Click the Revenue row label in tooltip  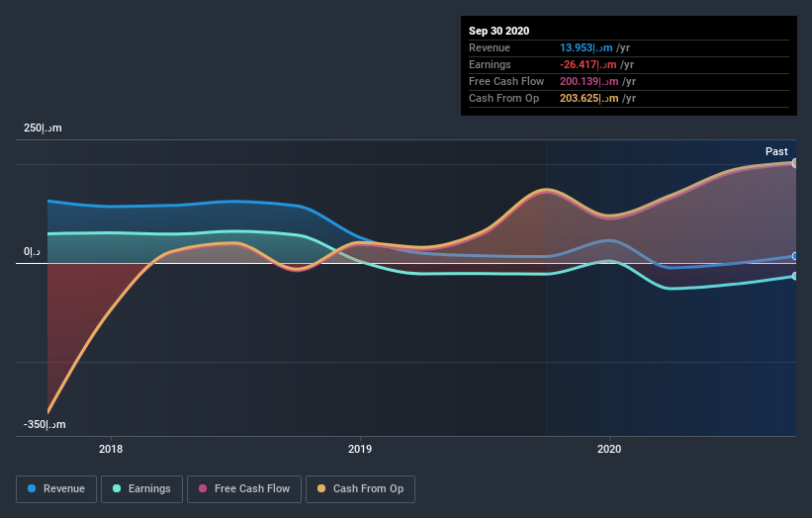point(490,47)
